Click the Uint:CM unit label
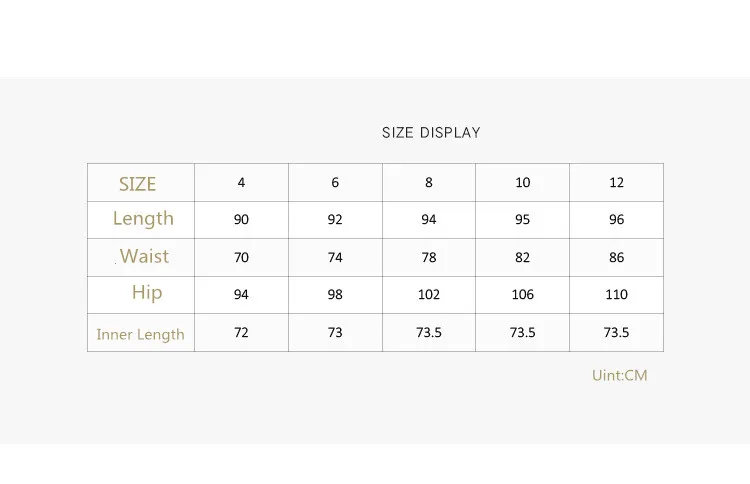750x484 pixels. coord(619,376)
